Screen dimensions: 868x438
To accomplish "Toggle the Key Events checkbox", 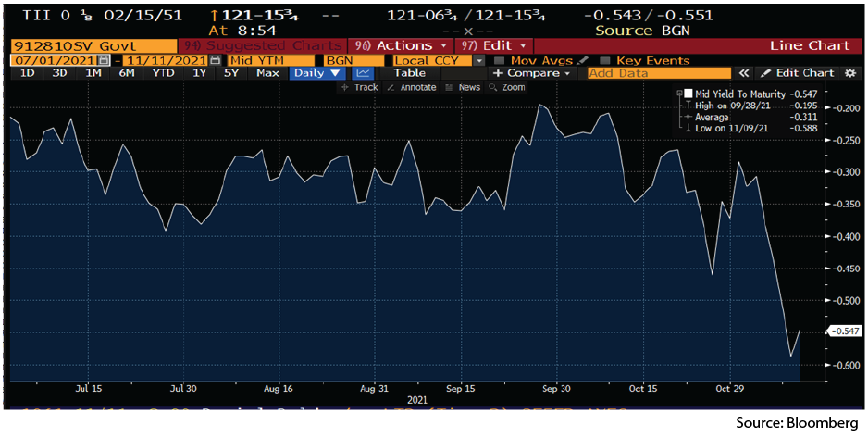I will (605, 60).
